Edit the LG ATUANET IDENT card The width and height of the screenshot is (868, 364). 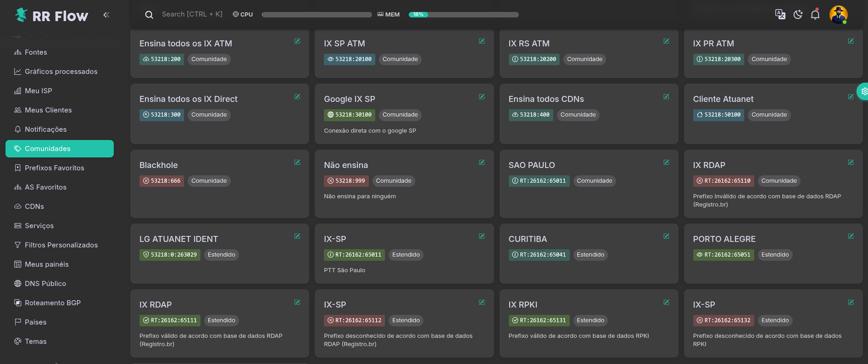pos(297,236)
